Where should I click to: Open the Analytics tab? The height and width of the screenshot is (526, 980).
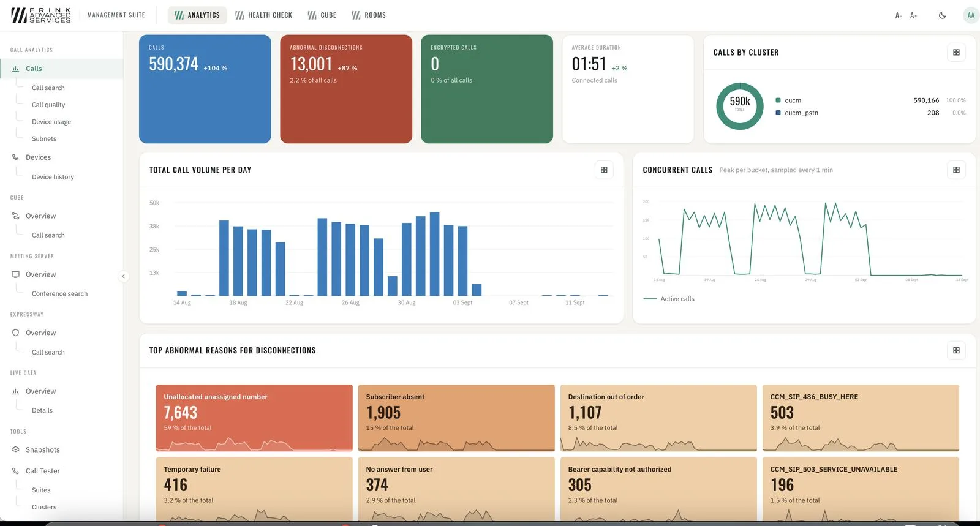coord(197,15)
